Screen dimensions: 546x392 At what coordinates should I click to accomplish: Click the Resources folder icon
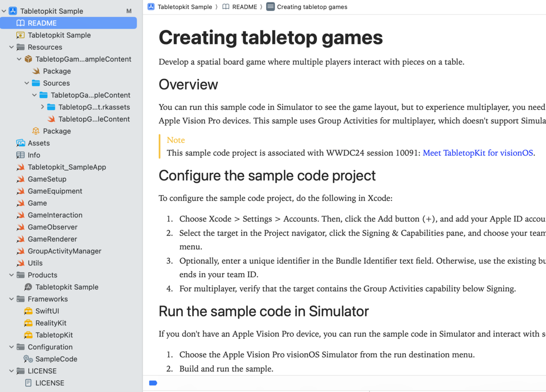click(20, 47)
